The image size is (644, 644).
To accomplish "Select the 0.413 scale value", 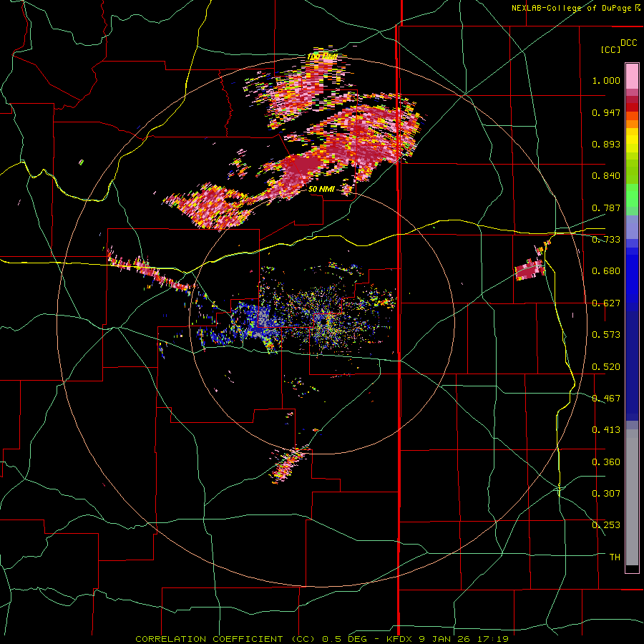I will [606, 430].
